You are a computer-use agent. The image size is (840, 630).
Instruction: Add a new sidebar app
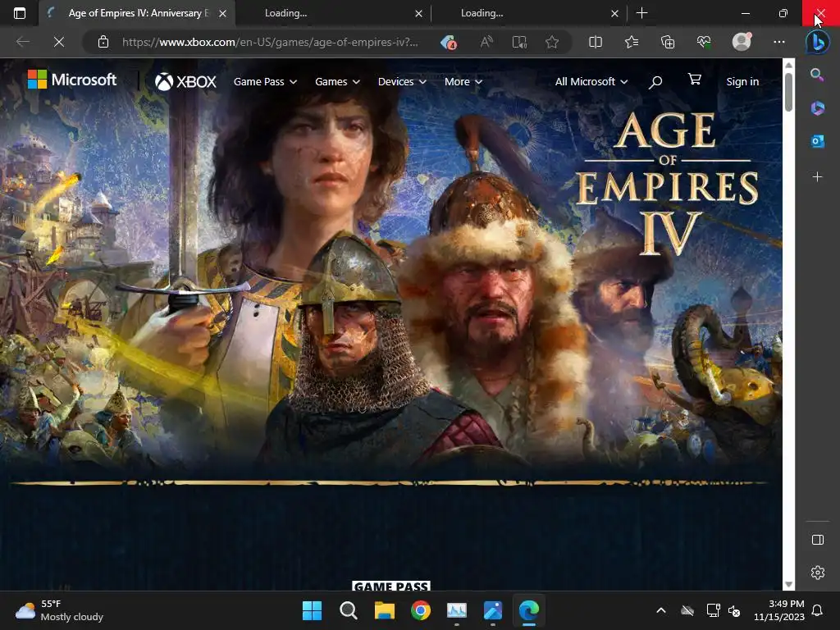pyautogui.click(x=817, y=176)
